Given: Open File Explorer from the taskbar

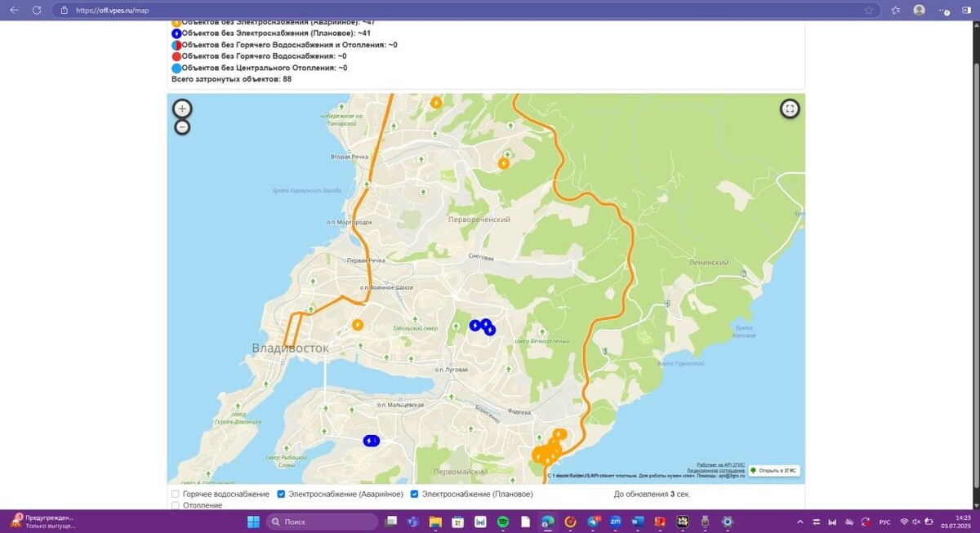Looking at the screenshot, I should coord(435,522).
